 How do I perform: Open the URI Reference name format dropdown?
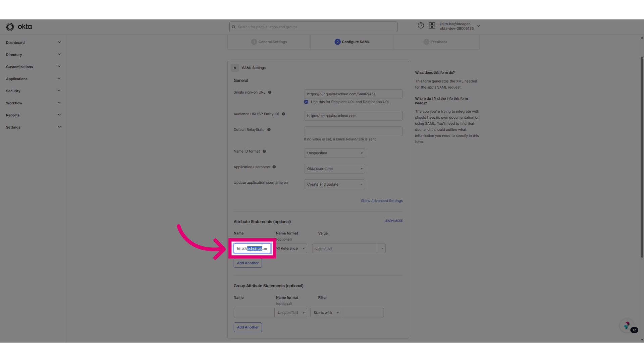(291, 248)
